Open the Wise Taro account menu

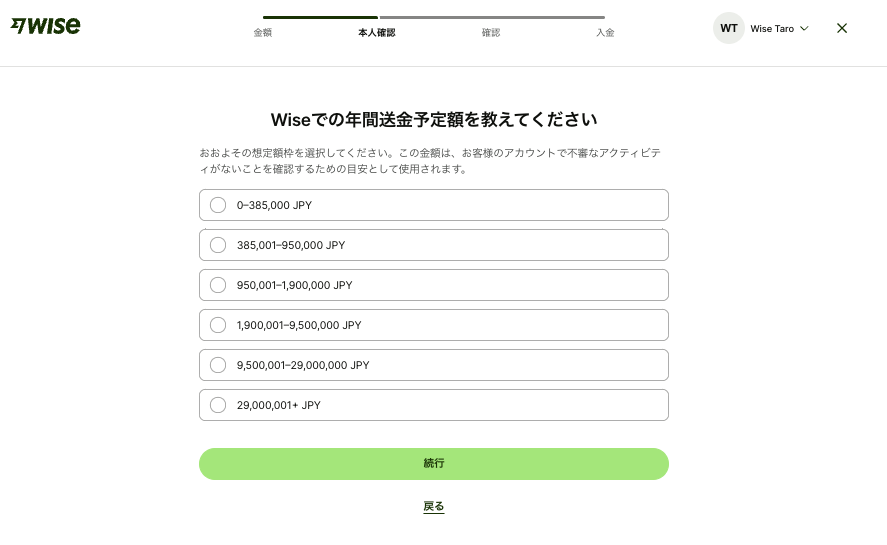pos(772,29)
